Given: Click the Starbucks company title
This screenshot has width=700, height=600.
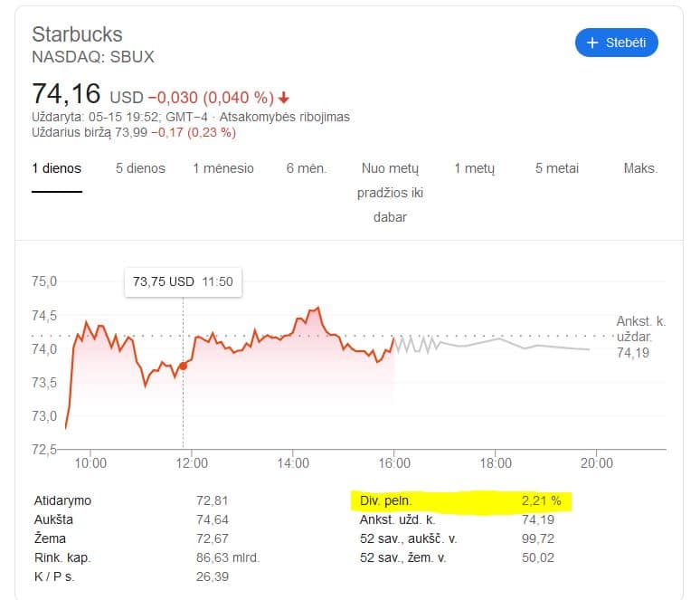Looking at the screenshot, I should click(77, 34).
